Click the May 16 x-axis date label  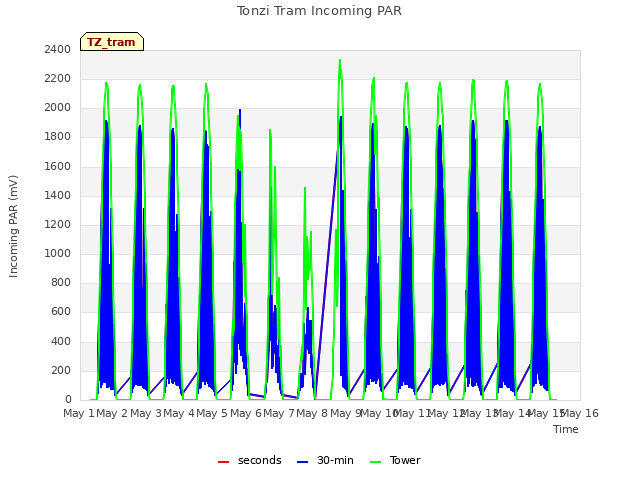click(x=580, y=413)
